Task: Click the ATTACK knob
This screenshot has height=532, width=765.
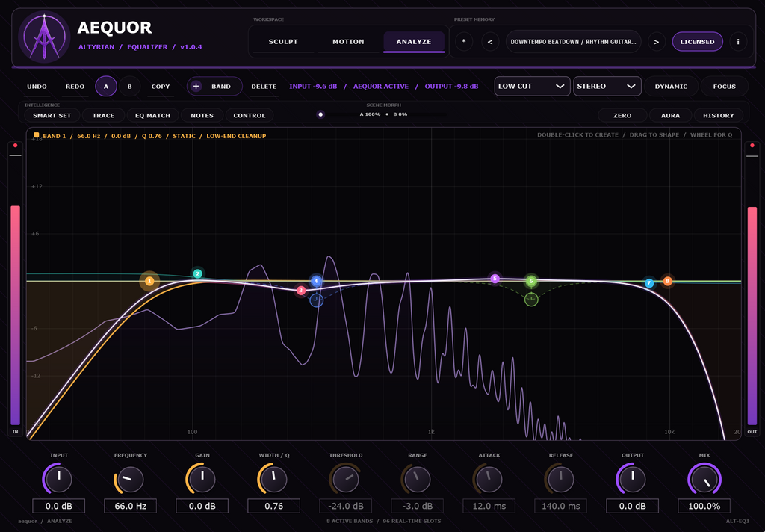Action: (489, 479)
